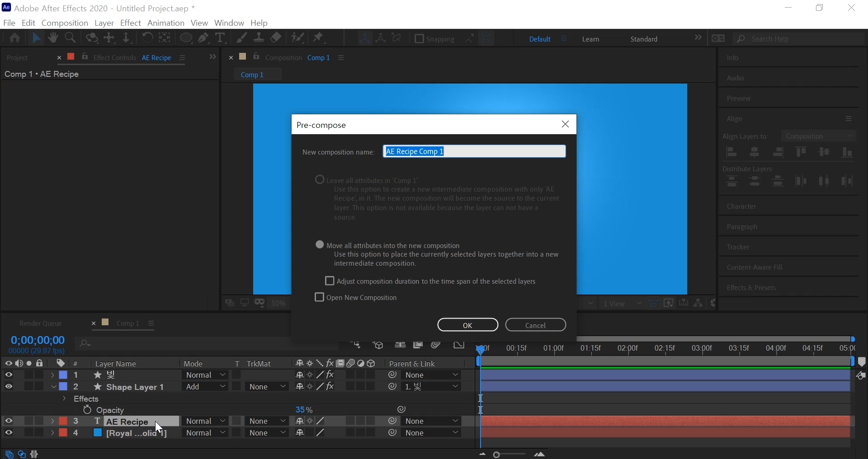The image size is (868, 459).
Task: Click the 02:00f mark on time ruler
Action: (x=628, y=348)
